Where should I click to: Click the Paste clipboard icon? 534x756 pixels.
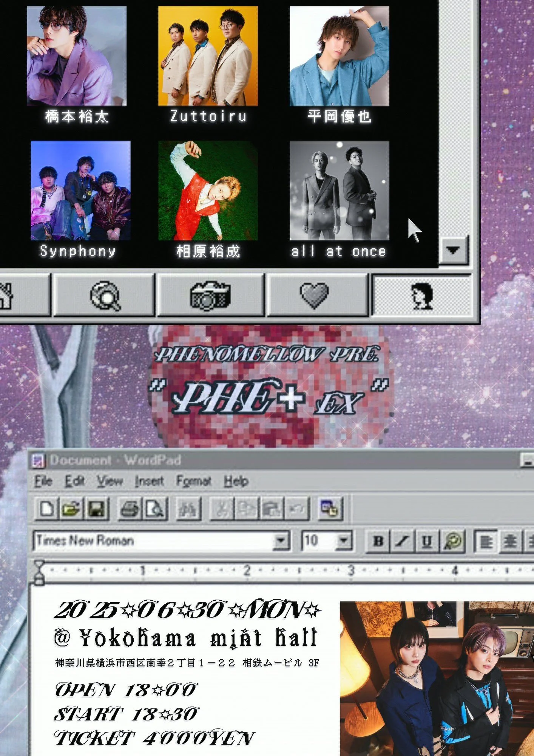point(271,508)
